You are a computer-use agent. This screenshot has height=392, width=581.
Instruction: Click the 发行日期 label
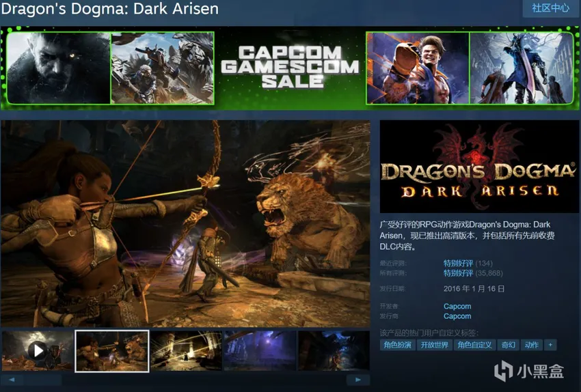pyautogui.click(x=392, y=289)
